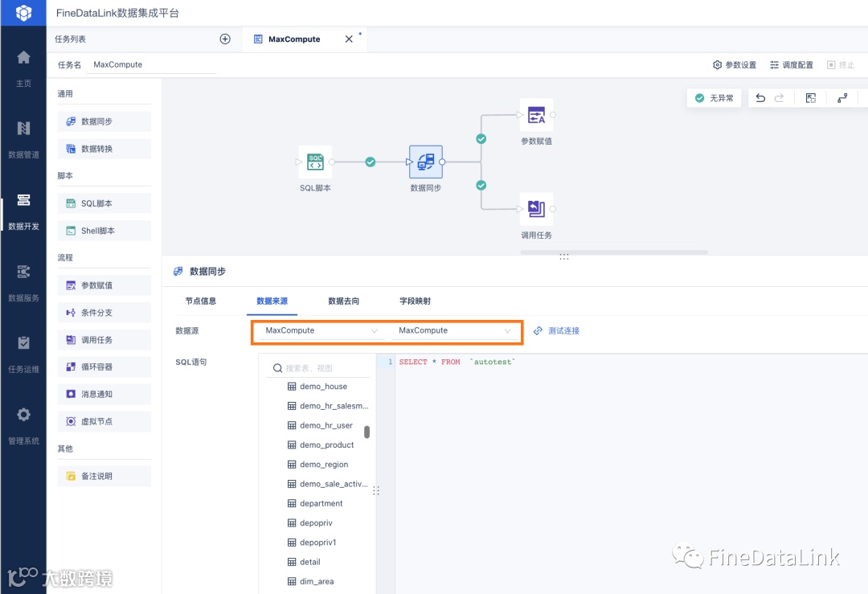868x594 pixels.
Task: Select table demo_product in the list
Action: (321, 444)
